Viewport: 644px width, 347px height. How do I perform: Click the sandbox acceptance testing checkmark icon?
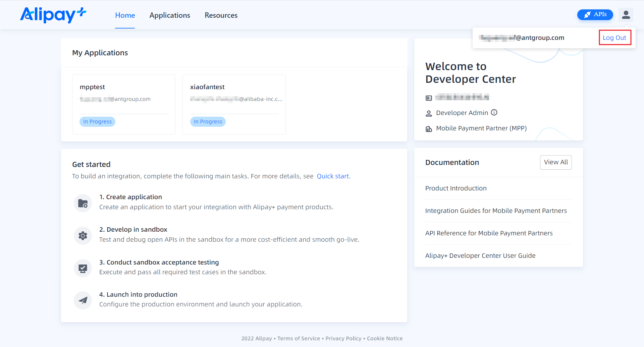(83, 268)
